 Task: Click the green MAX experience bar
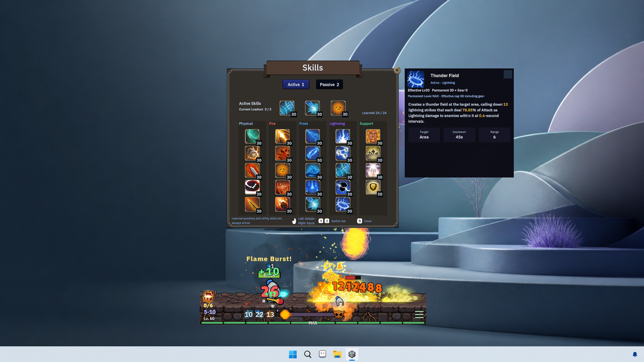coord(313,323)
